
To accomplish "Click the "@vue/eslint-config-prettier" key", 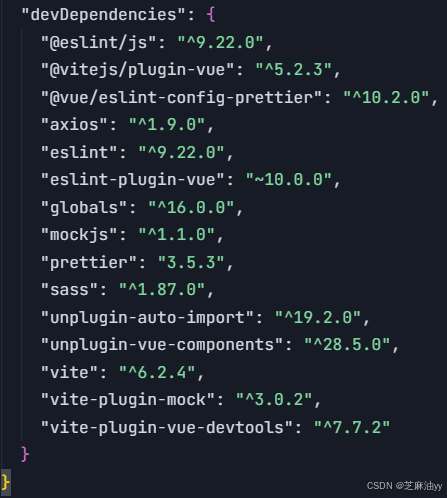I will point(181,98).
